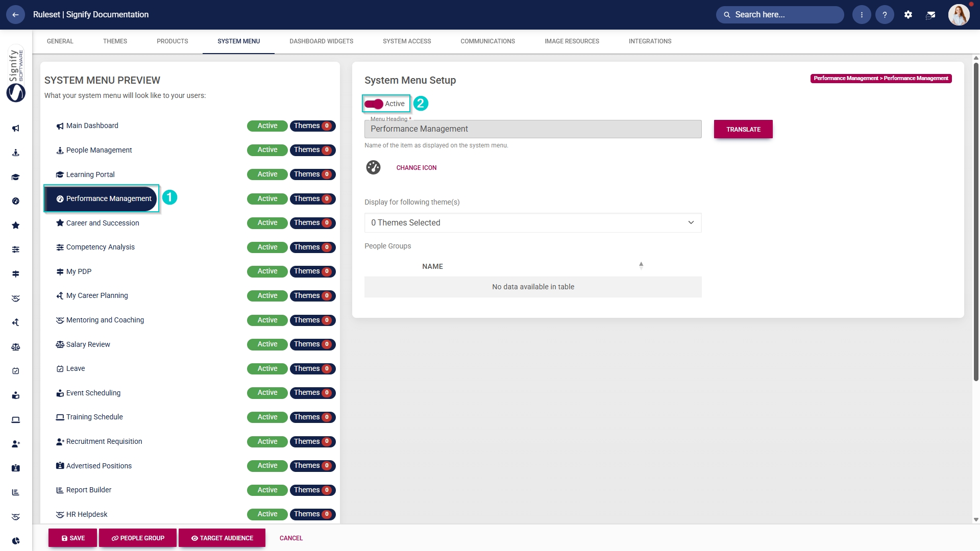This screenshot has height=551, width=980.
Task: Toggle Active badge for Leave
Action: [267, 369]
